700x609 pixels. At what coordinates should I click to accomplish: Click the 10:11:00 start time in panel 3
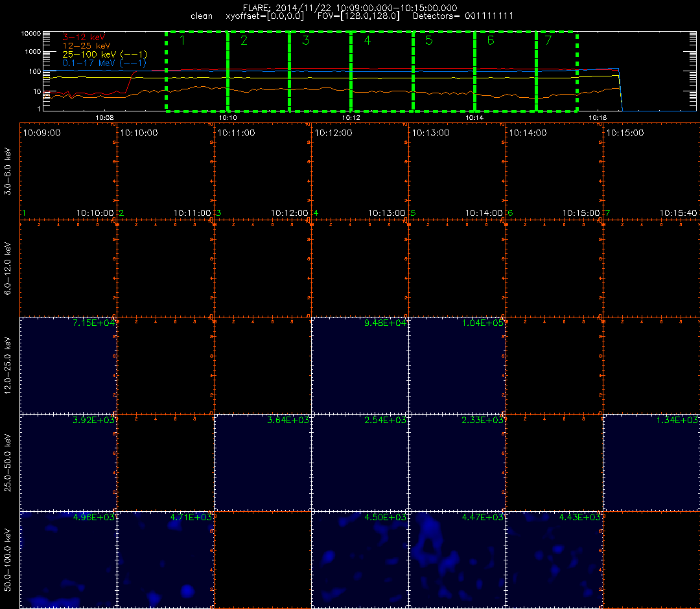pyautogui.click(x=236, y=133)
